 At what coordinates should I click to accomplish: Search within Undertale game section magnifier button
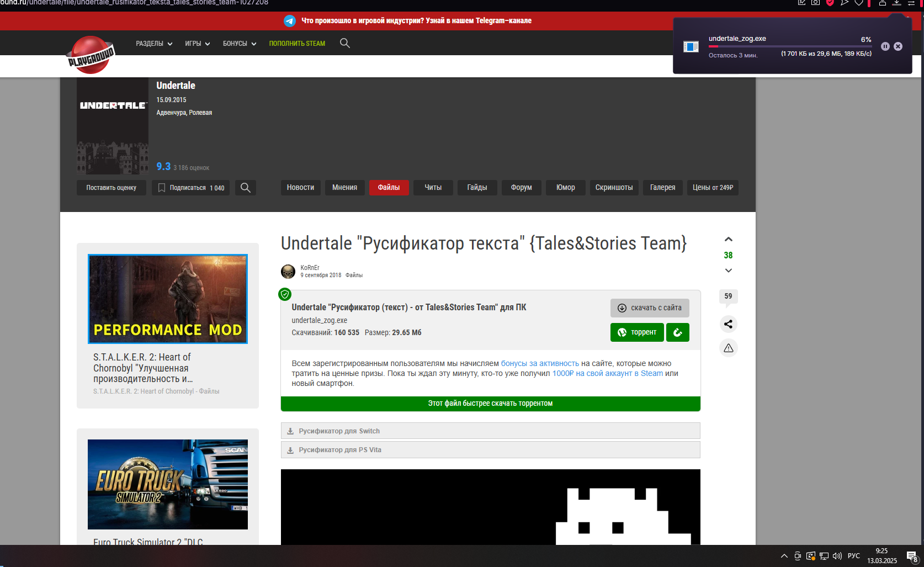pos(246,188)
